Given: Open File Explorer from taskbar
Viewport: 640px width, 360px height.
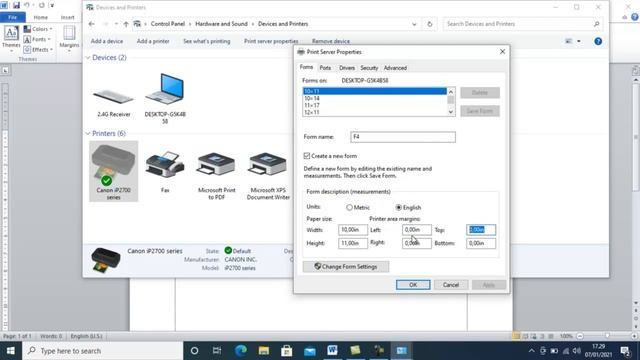Looking at the screenshot, I should [264, 351].
